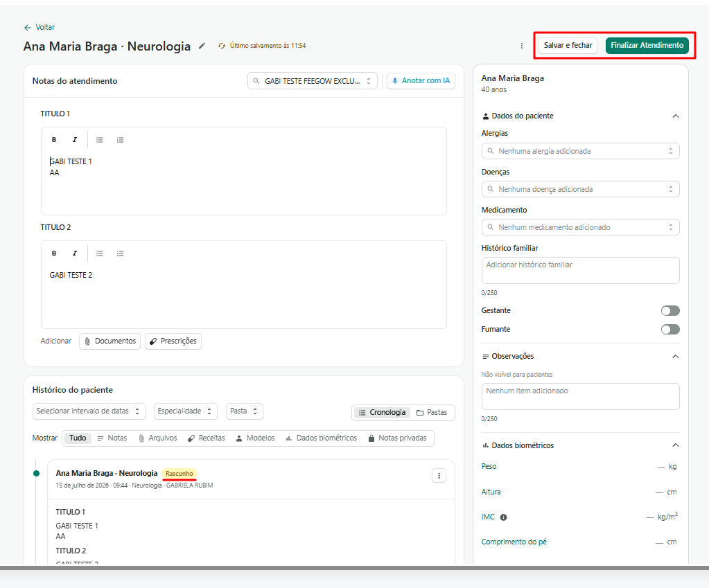Screen dimensions: 709x588
Task: Click the info icon next to IMC
Action: point(503,517)
